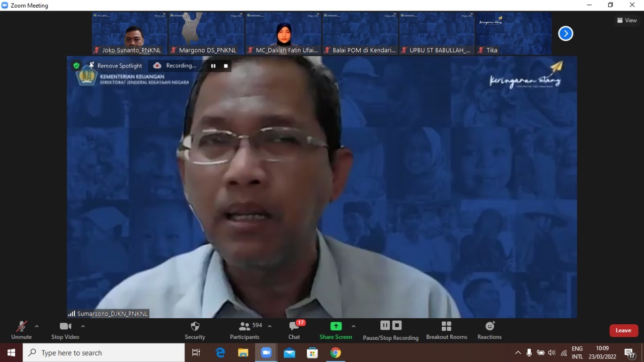Click the blue arrow to see more participants
Screen dimensions: 644x362
click(x=565, y=33)
